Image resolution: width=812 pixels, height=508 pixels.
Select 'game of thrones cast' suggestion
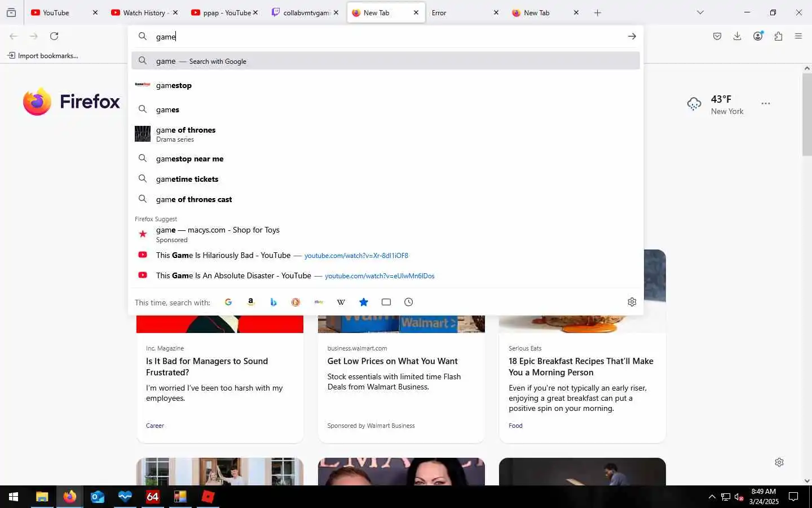(386, 199)
